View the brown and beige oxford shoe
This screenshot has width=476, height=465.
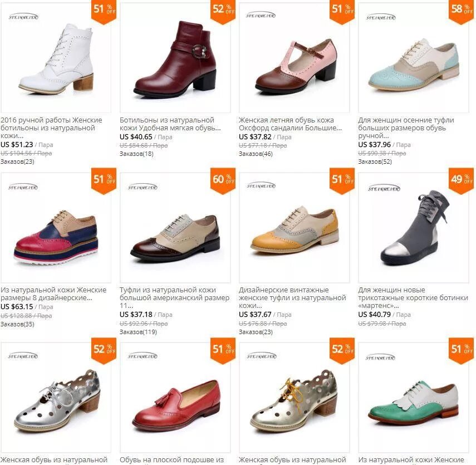point(175,228)
